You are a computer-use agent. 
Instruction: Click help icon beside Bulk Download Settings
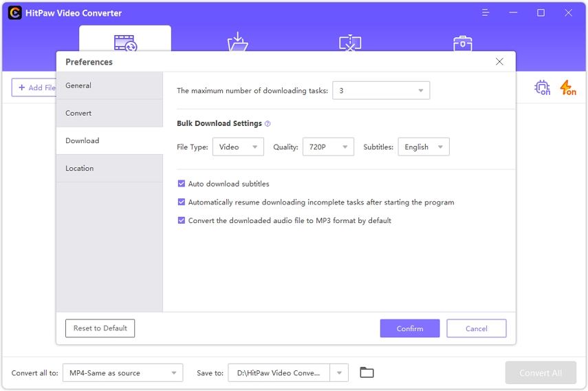[268, 123]
